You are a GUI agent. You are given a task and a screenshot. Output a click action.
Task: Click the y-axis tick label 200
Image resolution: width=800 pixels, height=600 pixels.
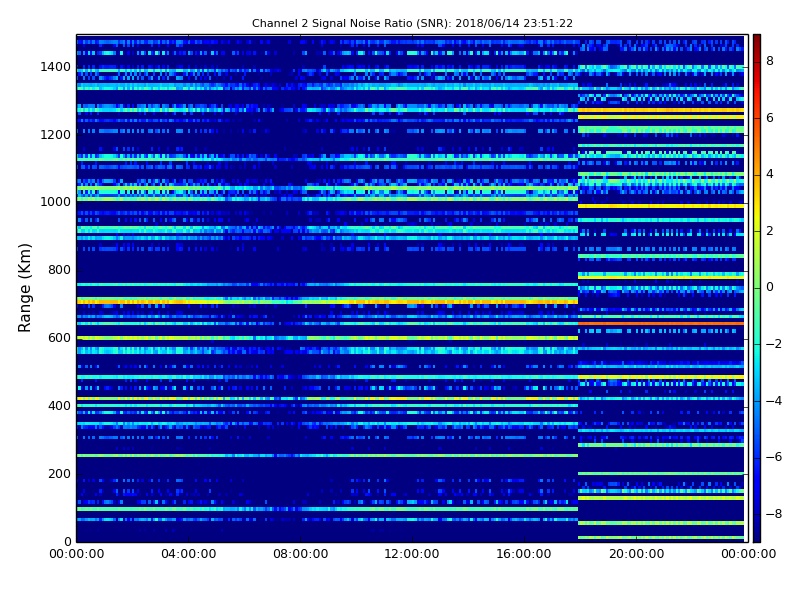coord(59,474)
